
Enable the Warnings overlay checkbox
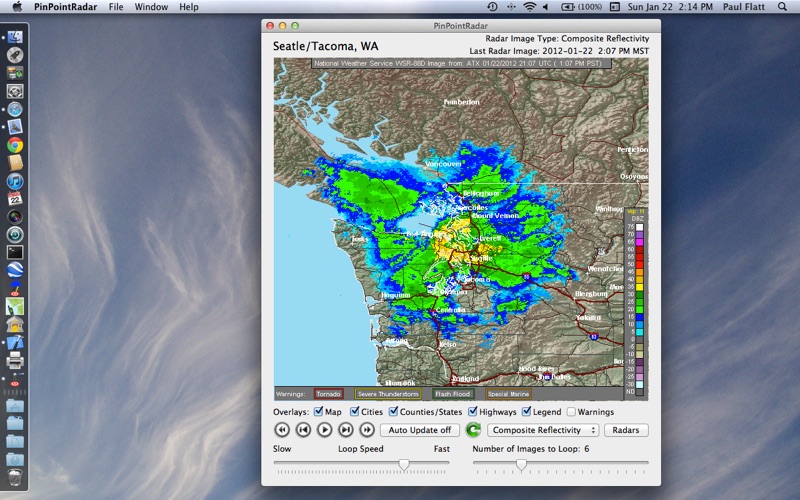point(571,412)
